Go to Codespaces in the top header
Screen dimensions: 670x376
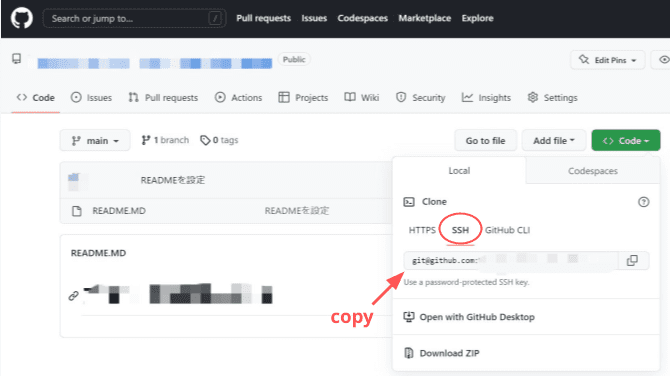(362, 18)
